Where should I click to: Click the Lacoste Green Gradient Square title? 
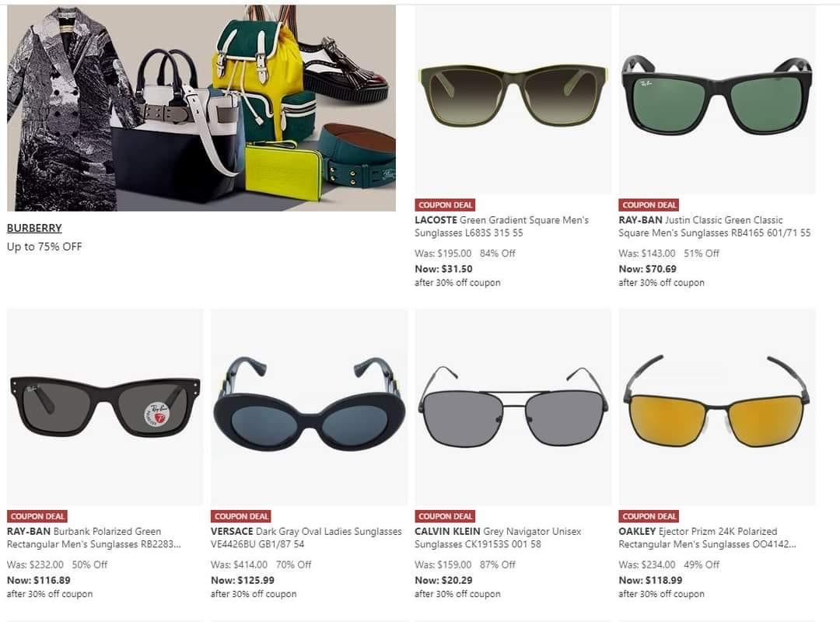click(x=502, y=226)
